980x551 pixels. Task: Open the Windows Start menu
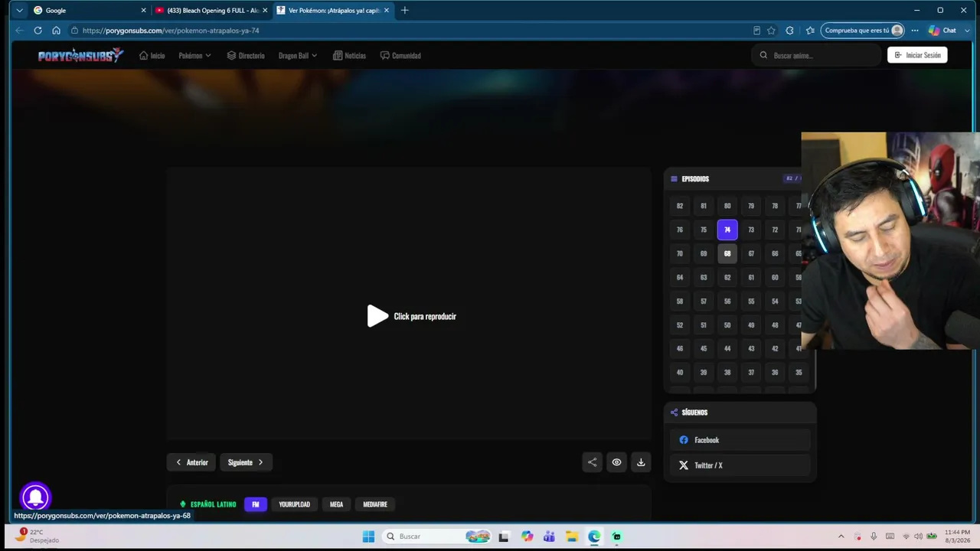pyautogui.click(x=368, y=536)
